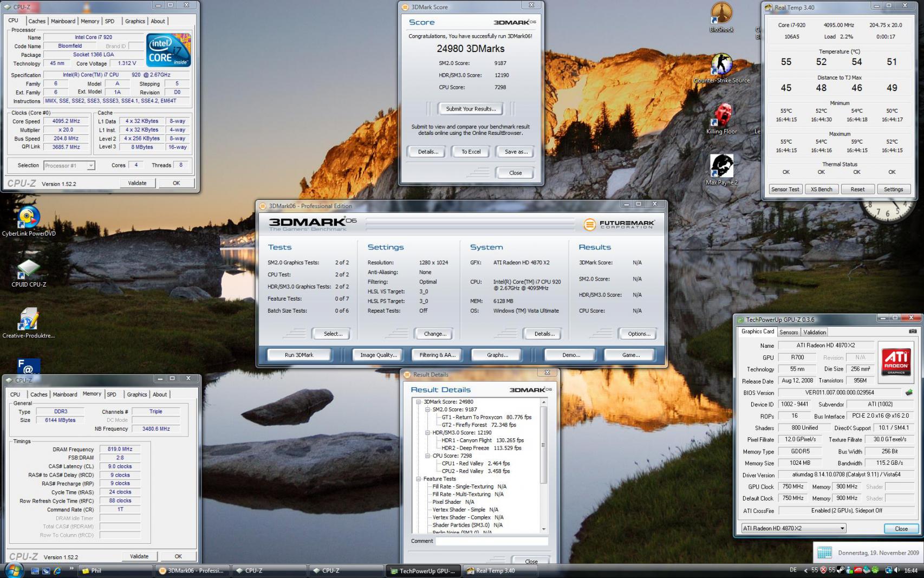The image size is (924, 578).
Task: Click the red ATI icon in the system tray
Action: click(858, 570)
